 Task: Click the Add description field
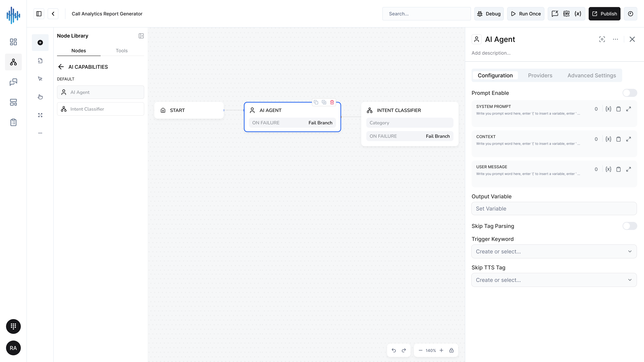(x=491, y=53)
